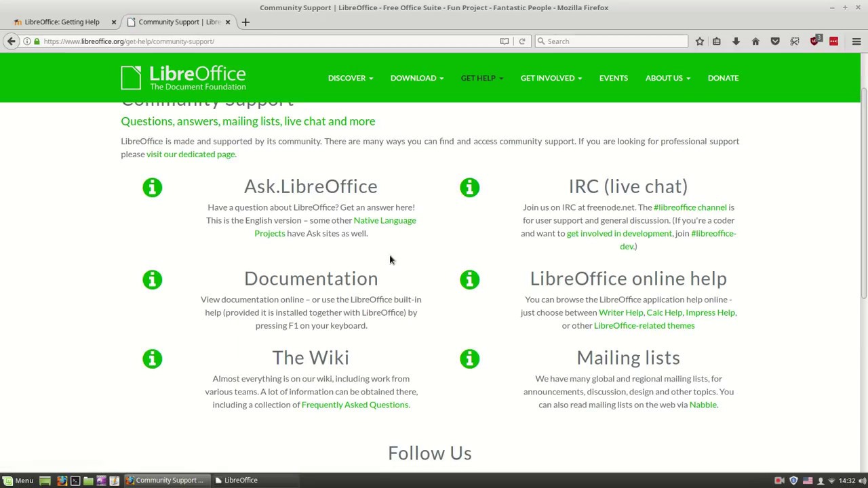The image size is (868, 488).
Task: Click the info icon beside Ask.LibreOffice
Action: (153, 187)
